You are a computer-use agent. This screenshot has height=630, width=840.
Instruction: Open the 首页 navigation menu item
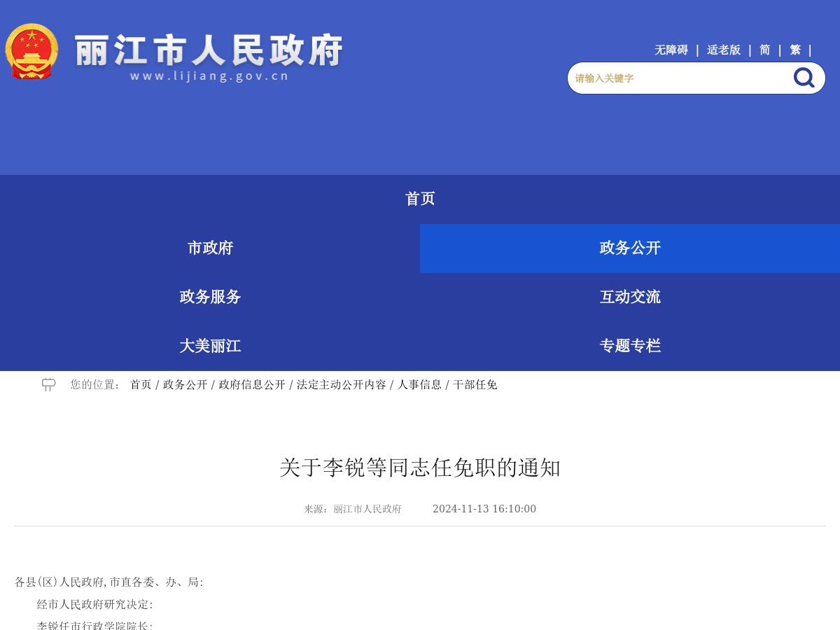click(420, 199)
